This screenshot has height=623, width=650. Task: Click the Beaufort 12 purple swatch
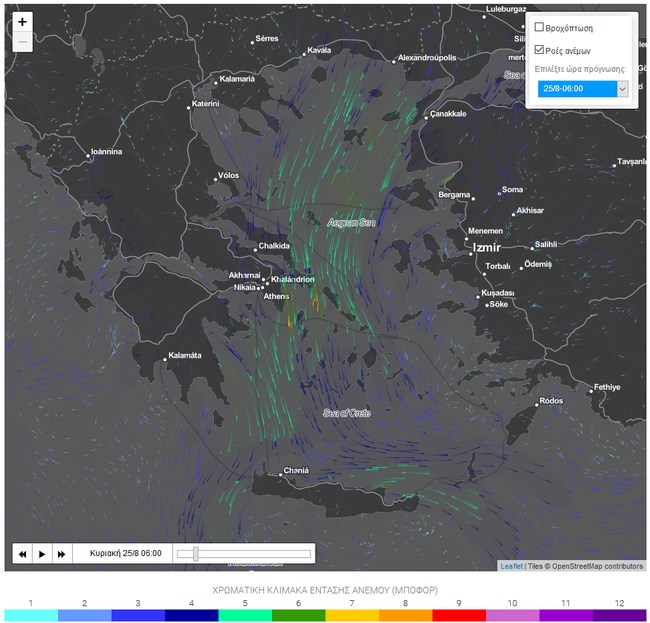coord(619,615)
